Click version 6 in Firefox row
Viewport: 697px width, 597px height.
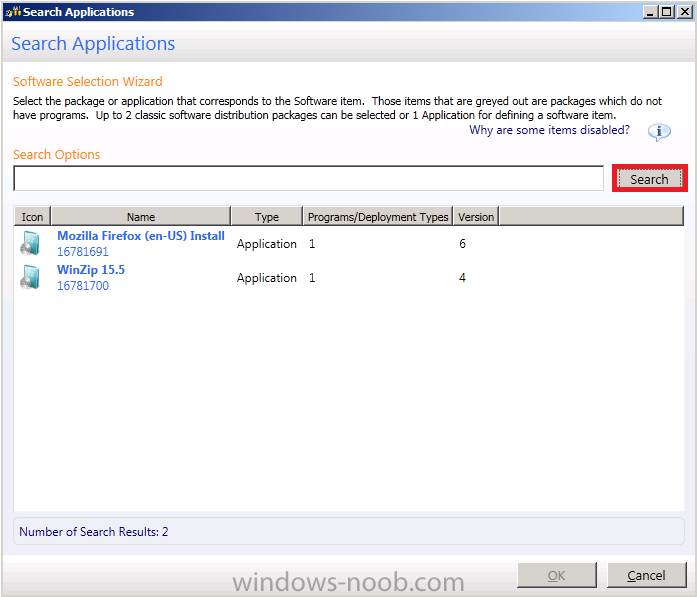pos(462,244)
